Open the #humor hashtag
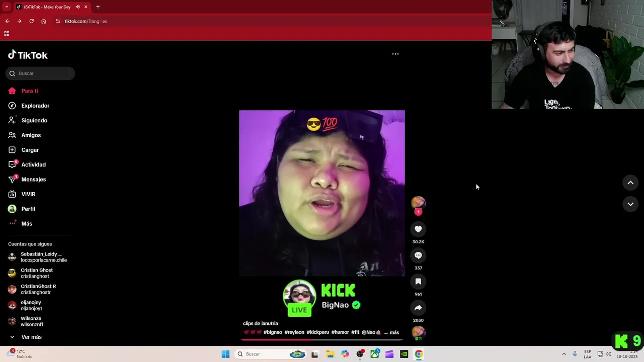This screenshot has height=362, width=644. (x=340, y=332)
